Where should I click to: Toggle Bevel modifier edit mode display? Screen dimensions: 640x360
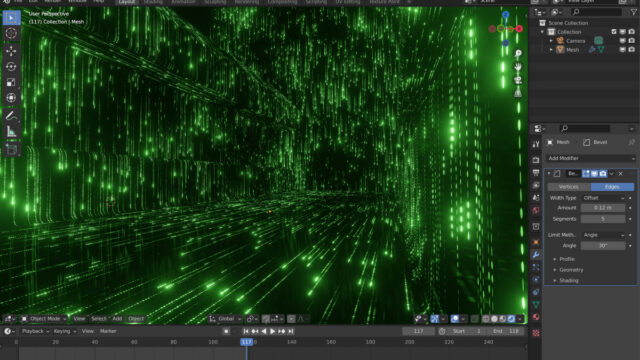coord(586,174)
